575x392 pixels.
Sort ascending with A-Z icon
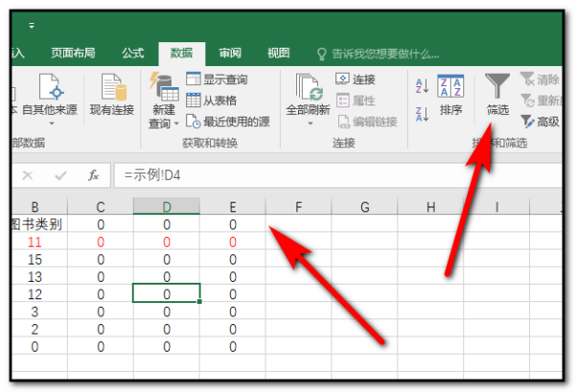click(422, 86)
